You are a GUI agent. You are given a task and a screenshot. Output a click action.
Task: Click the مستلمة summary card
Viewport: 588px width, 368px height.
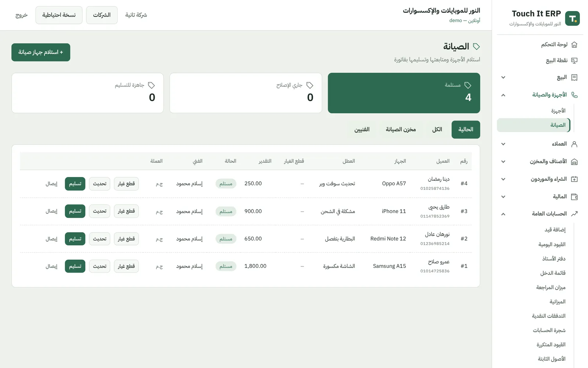click(404, 93)
